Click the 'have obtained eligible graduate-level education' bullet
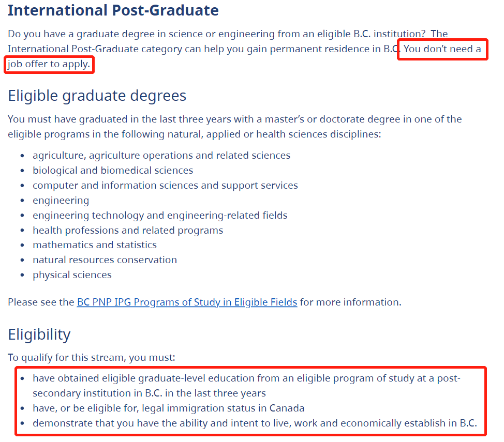 [246, 386]
